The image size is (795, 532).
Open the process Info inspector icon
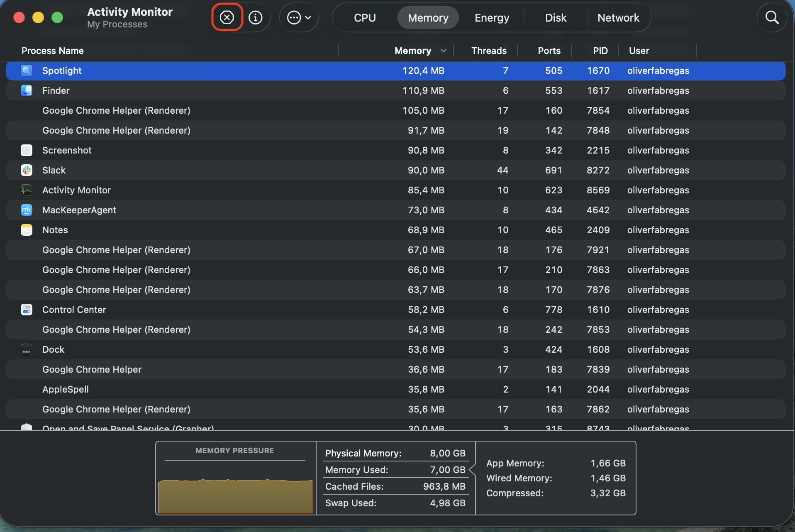pos(255,17)
